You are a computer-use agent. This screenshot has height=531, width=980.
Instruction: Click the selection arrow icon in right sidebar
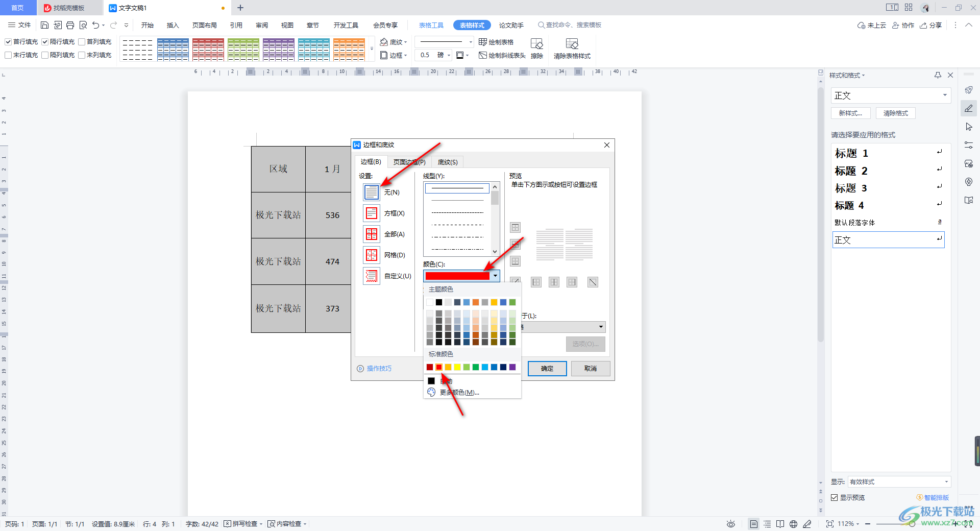[x=968, y=127]
